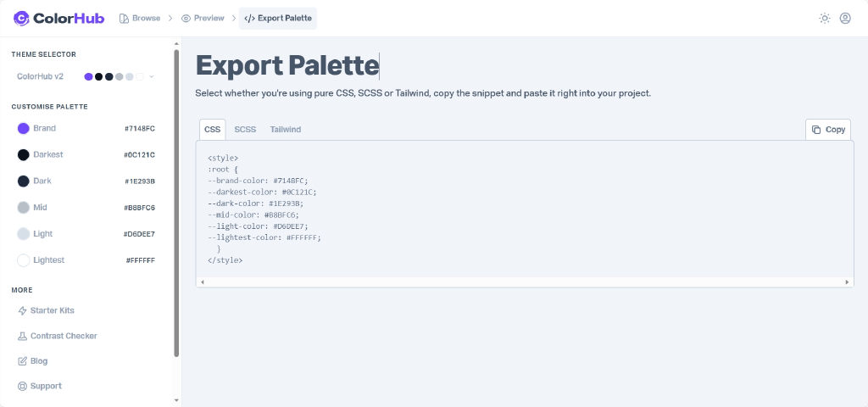Click the Blog pencil icon
Screen dimensions: 868x407
pyautogui.click(x=23, y=361)
